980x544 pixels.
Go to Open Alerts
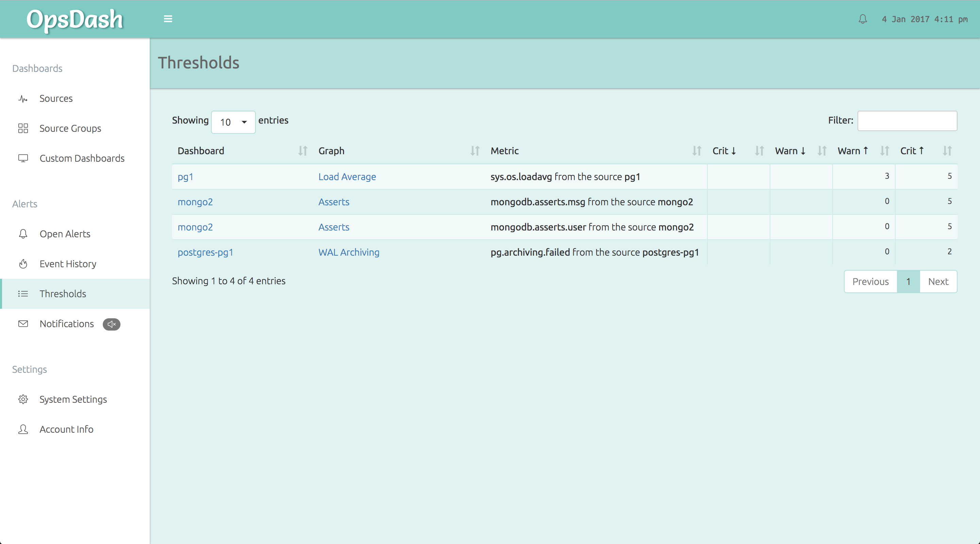(75, 234)
